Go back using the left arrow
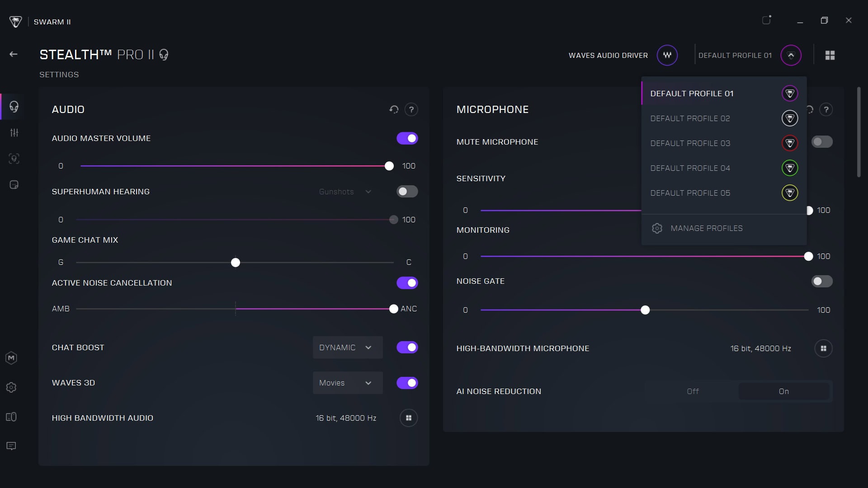The image size is (868, 488). pos(14,54)
